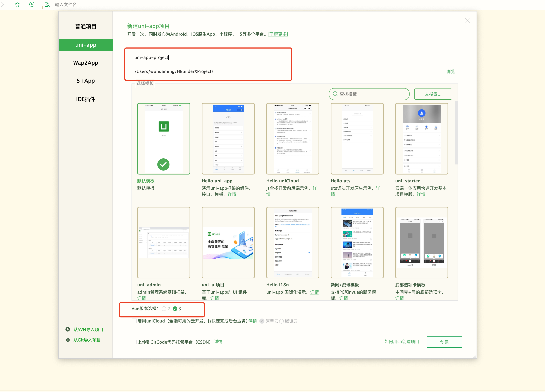
Task: Select Vue version 2 radio button
Action: (x=164, y=309)
